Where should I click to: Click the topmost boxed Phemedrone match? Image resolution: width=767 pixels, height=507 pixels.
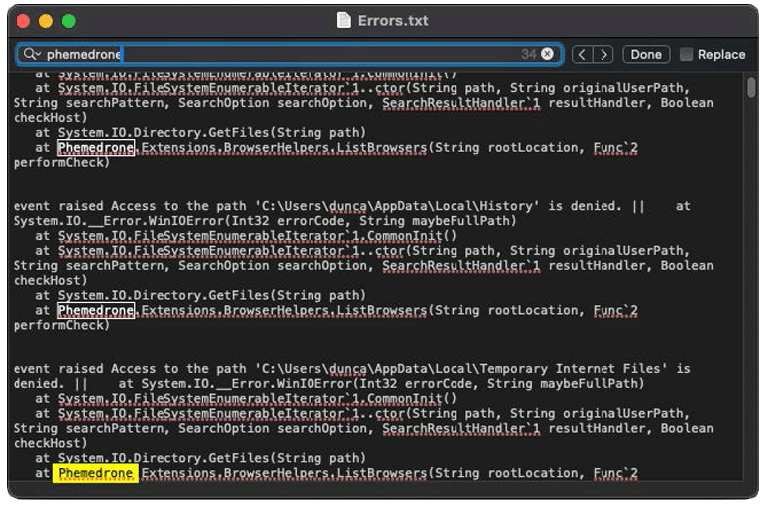tap(96, 148)
